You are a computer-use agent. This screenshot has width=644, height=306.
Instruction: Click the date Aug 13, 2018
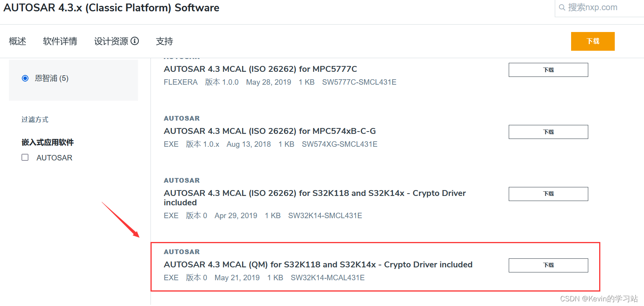(249, 144)
